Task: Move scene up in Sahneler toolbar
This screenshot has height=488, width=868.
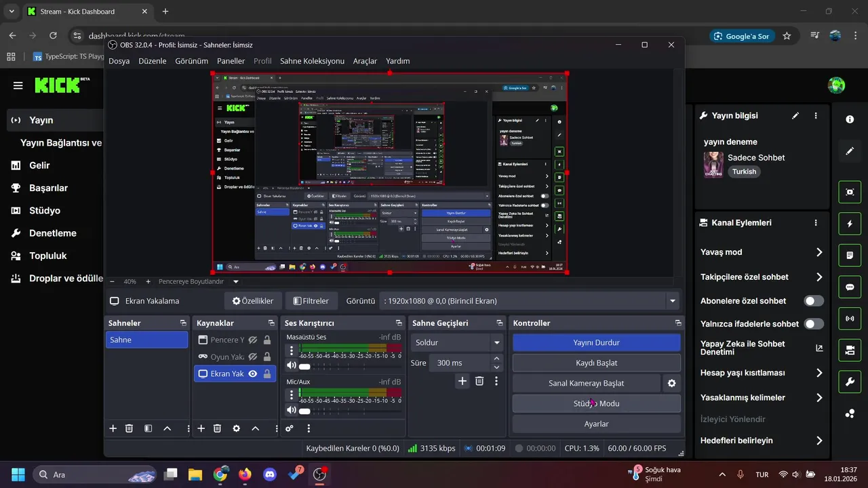Action: point(167,428)
